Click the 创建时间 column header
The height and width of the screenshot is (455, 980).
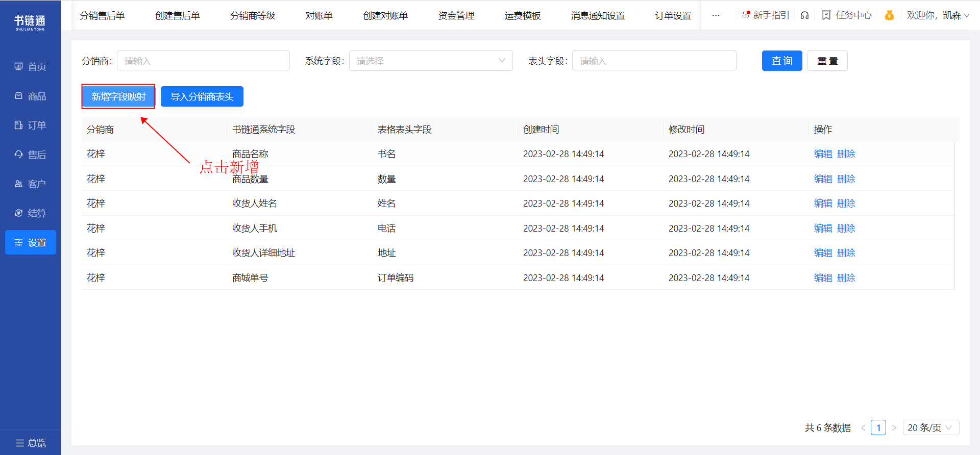(x=541, y=130)
